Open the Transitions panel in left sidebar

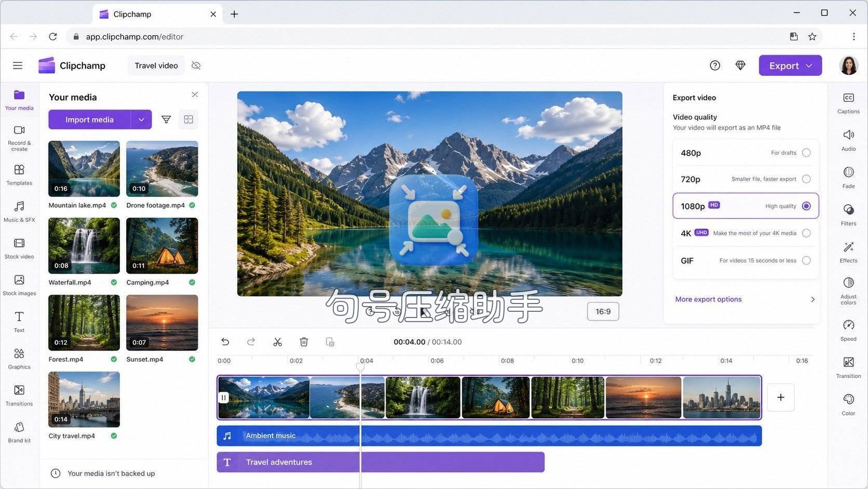pyautogui.click(x=19, y=396)
